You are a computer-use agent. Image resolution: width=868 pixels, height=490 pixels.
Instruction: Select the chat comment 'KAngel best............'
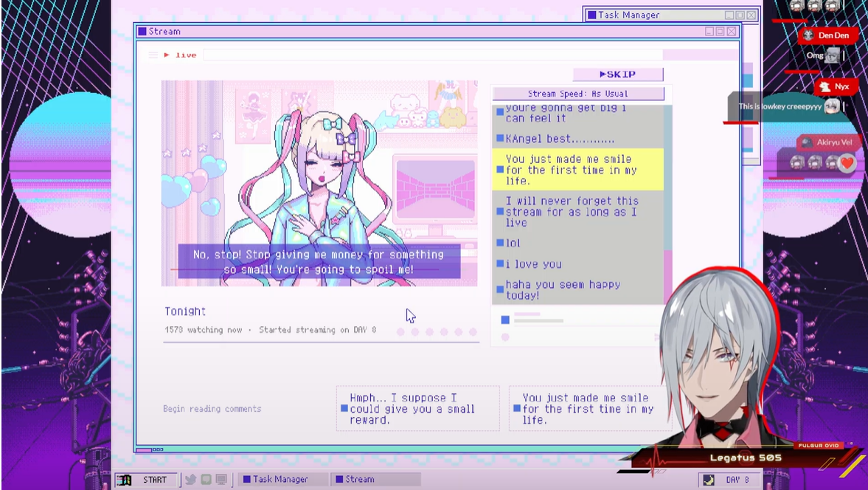577,139
